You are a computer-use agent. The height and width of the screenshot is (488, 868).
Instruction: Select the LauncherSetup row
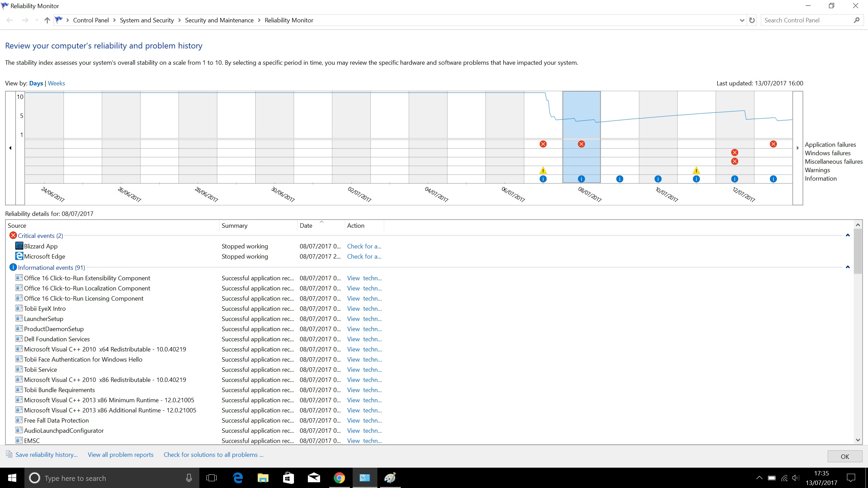click(x=199, y=319)
